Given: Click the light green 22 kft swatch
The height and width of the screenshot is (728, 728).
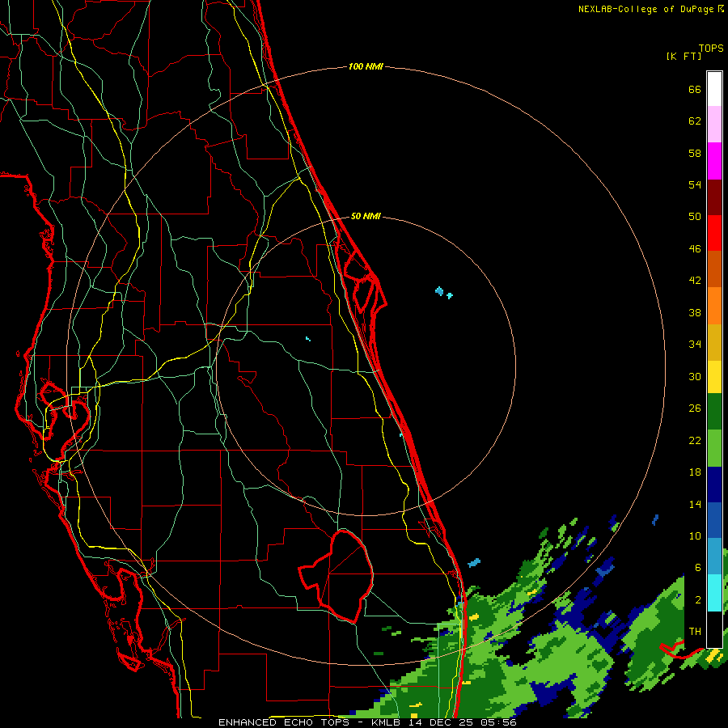Looking at the screenshot, I should click(714, 448).
